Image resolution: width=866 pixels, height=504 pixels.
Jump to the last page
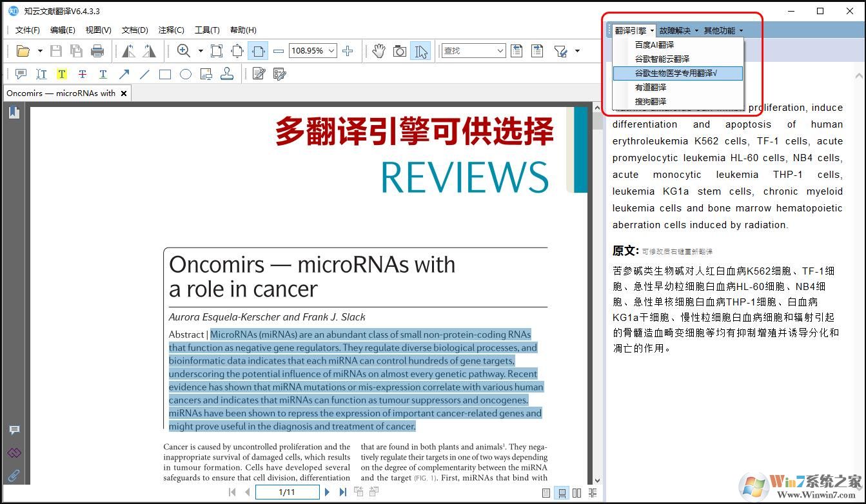click(343, 492)
